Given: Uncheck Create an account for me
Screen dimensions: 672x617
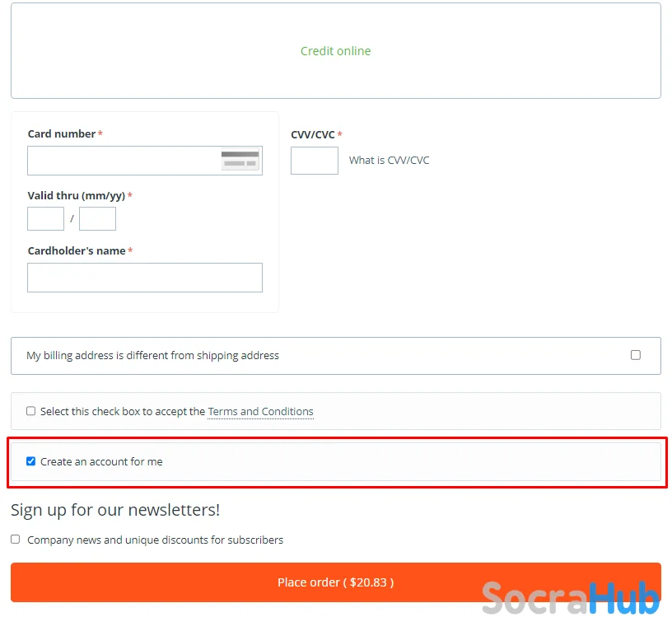Looking at the screenshot, I should (30, 461).
